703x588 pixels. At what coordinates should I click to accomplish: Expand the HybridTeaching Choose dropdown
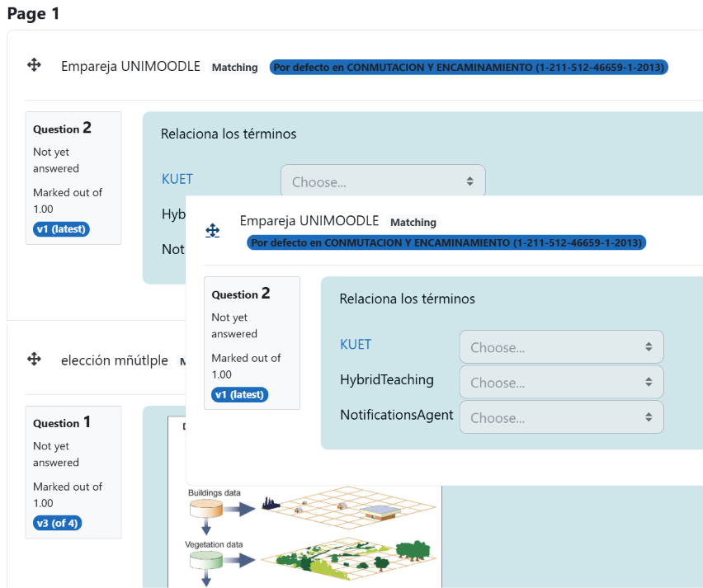coord(561,382)
